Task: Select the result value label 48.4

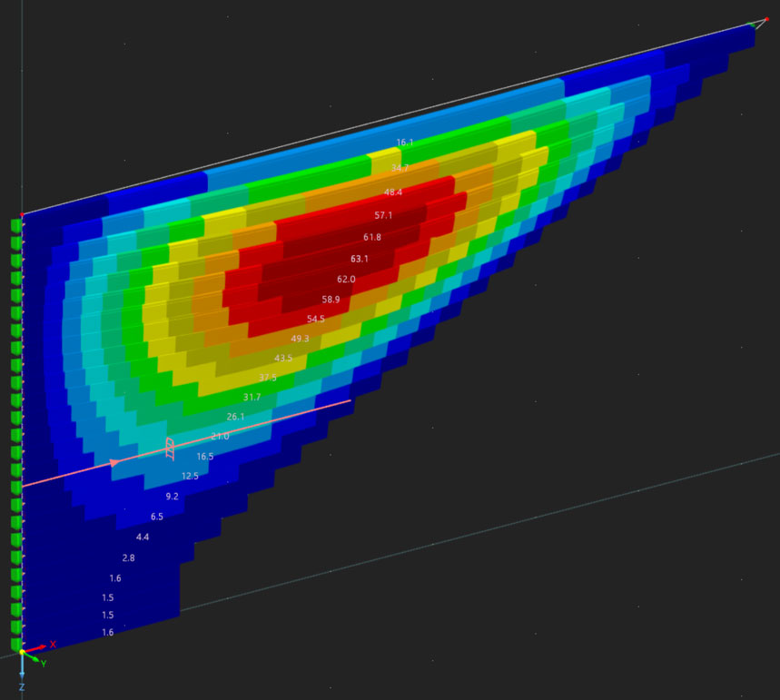Action: tap(393, 192)
